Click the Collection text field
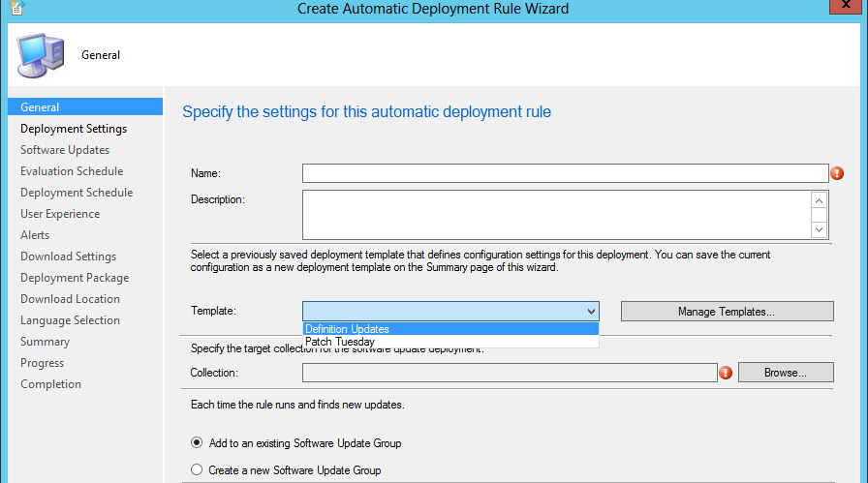The width and height of the screenshot is (868, 483). point(509,373)
